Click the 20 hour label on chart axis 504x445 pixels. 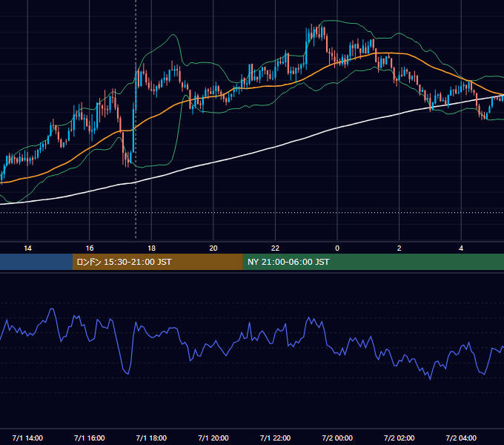point(213,248)
